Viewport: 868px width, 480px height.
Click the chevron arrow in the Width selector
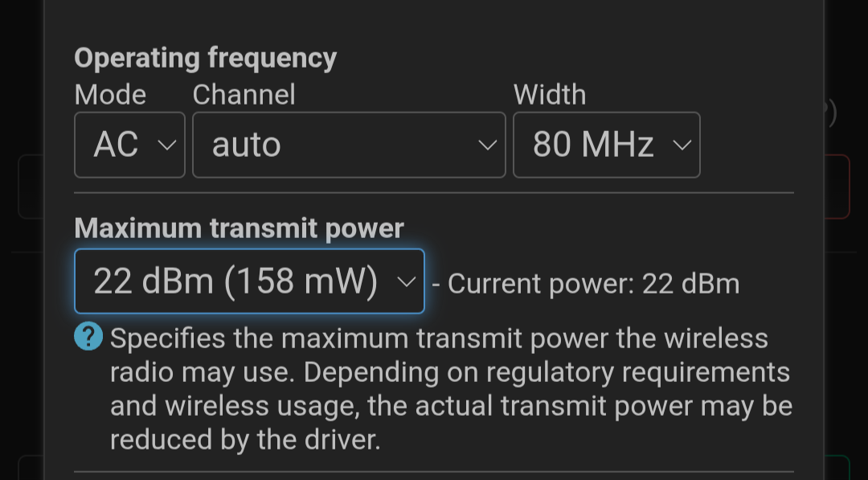point(682,145)
